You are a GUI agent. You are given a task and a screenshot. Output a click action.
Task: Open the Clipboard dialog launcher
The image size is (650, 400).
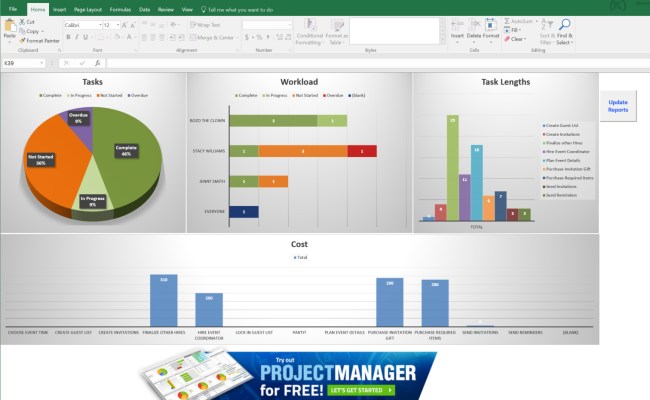[x=59, y=50]
